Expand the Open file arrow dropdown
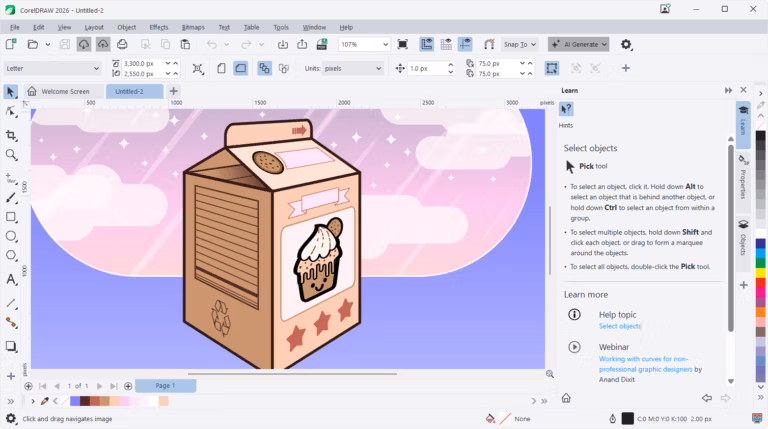Image resolution: width=768 pixels, height=429 pixels. [x=48, y=45]
